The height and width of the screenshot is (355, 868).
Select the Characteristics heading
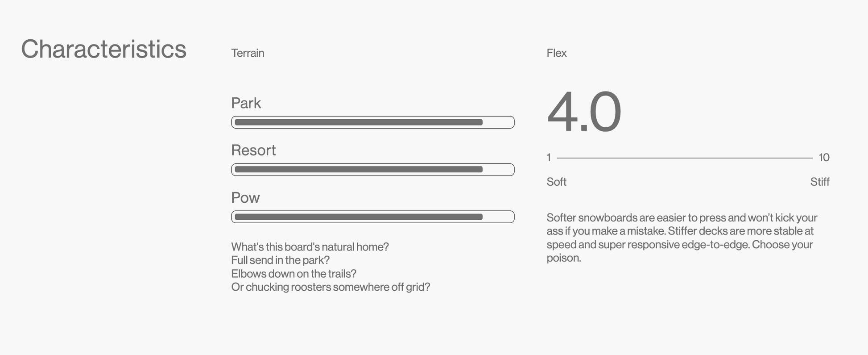tap(103, 49)
